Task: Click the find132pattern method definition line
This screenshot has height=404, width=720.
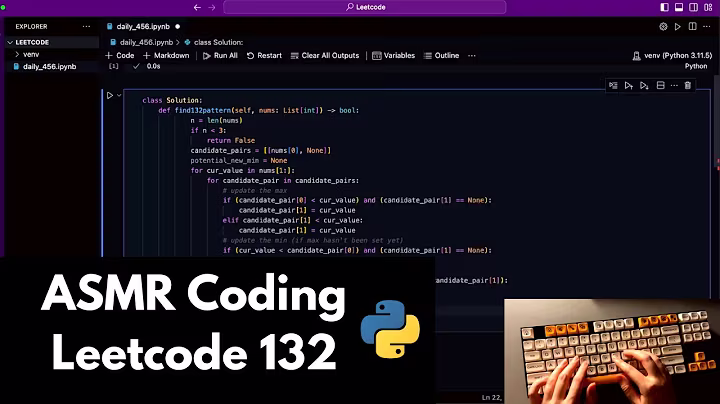Action: pos(259,110)
